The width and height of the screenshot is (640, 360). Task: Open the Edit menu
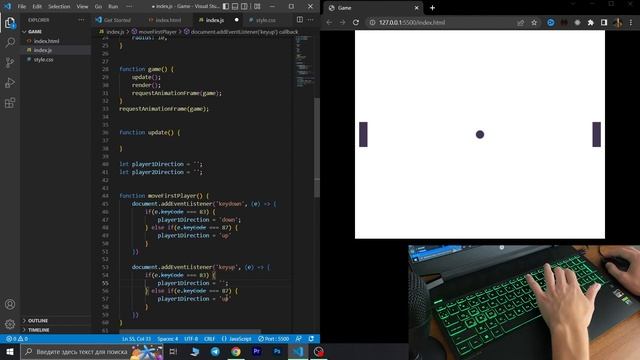click(x=37, y=7)
